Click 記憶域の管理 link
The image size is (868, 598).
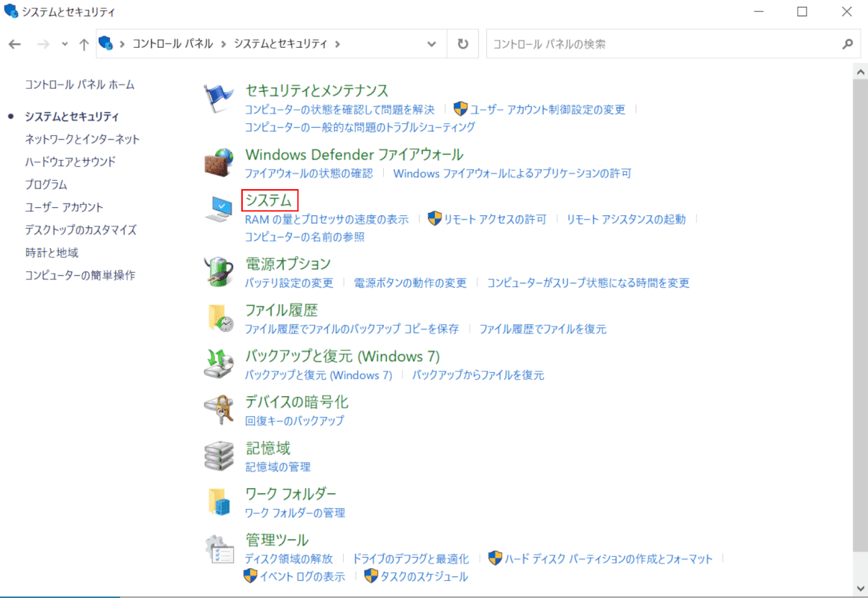[278, 466]
